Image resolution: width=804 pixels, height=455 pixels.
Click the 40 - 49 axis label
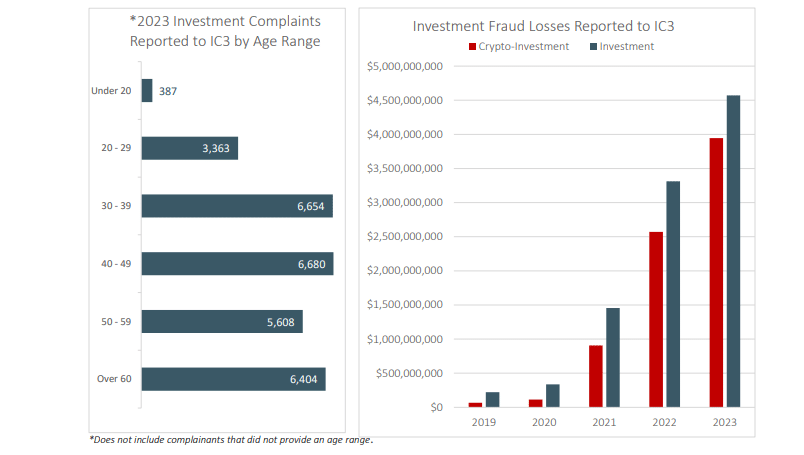point(116,264)
